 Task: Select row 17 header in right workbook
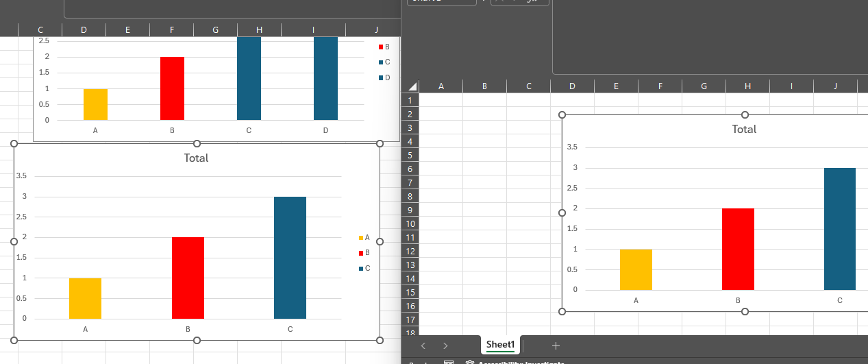pyautogui.click(x=410, y=319)
